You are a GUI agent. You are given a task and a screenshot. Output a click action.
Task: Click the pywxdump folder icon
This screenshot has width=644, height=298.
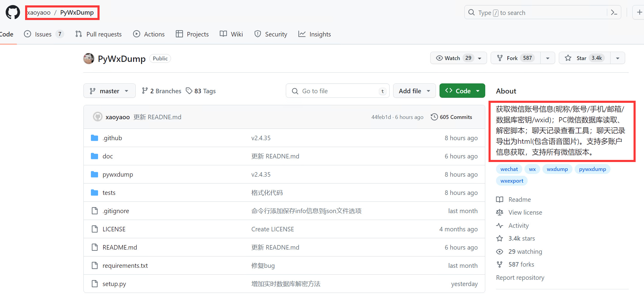point(94,174)
